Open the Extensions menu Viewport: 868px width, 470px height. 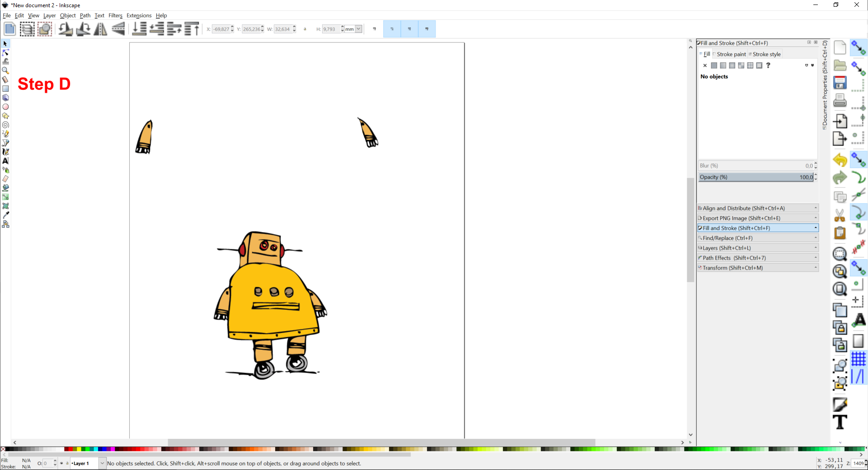pos(139,15)
